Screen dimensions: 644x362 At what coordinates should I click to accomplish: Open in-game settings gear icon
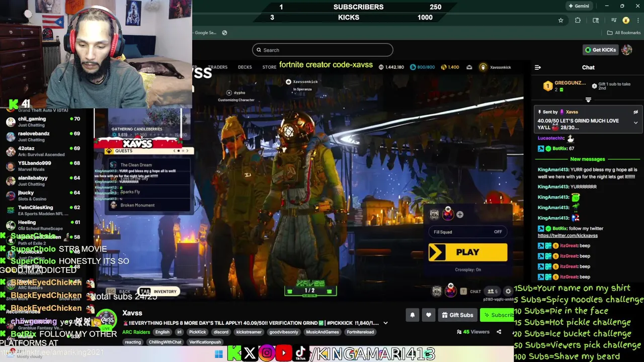(508, 291)
